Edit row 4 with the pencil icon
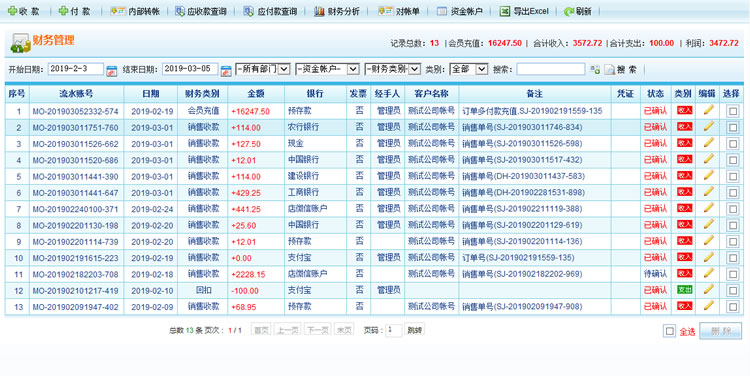 [708, 159]
